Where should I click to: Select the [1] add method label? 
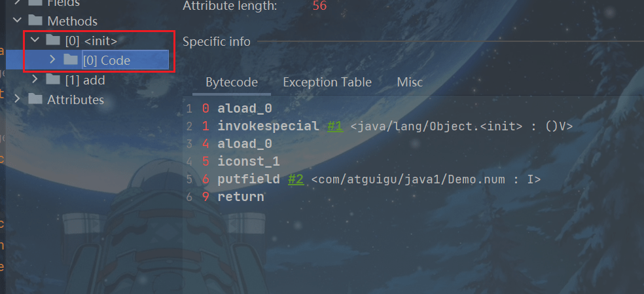[x=84, y=80]
